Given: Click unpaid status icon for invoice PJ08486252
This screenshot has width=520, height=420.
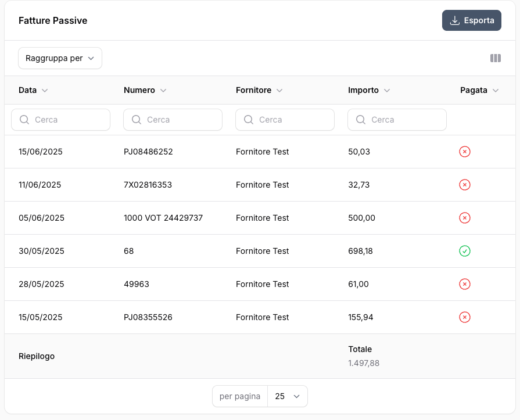Looking at the screenshot, I should tap(464, 152).
